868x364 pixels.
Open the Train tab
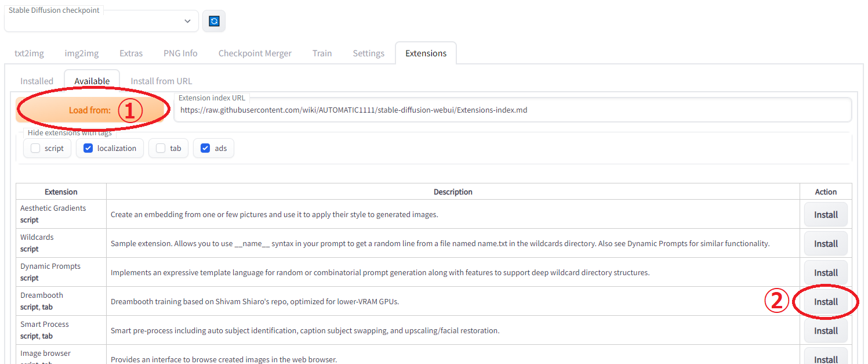[x=322, y=53]
